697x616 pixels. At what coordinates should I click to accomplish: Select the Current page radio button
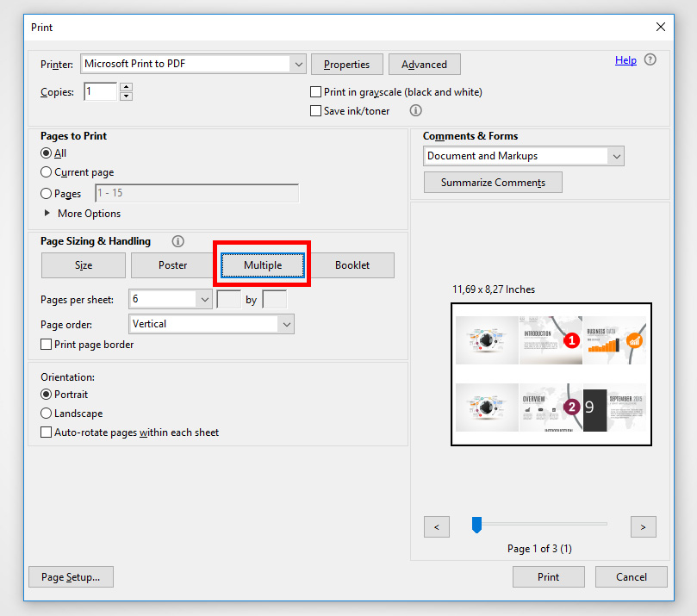pos(47,172)
